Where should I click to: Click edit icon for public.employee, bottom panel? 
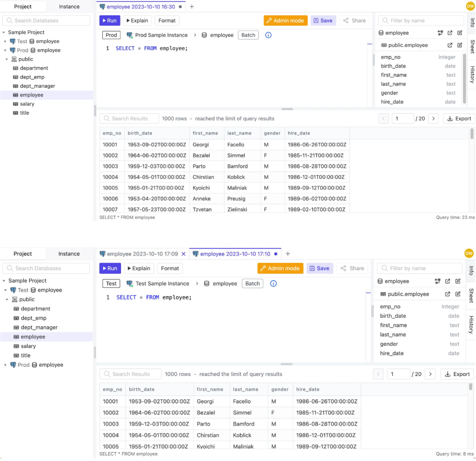(458, 294)
